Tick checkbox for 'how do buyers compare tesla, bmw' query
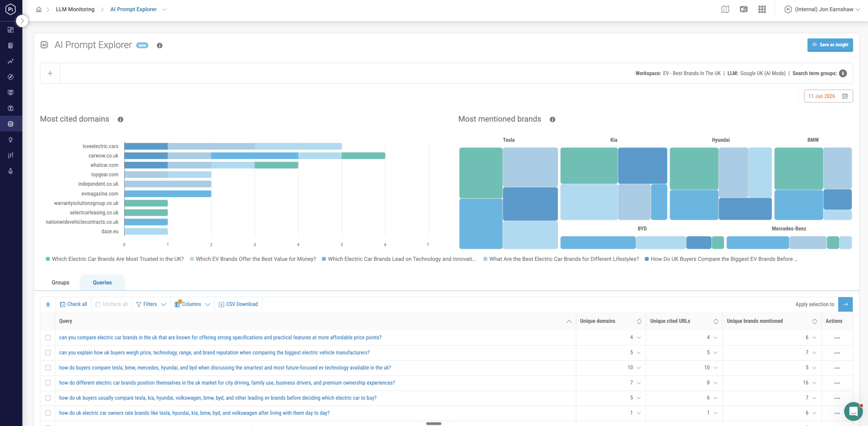The height and width of the screenshot is (426, 868). (x=48, y=368)
